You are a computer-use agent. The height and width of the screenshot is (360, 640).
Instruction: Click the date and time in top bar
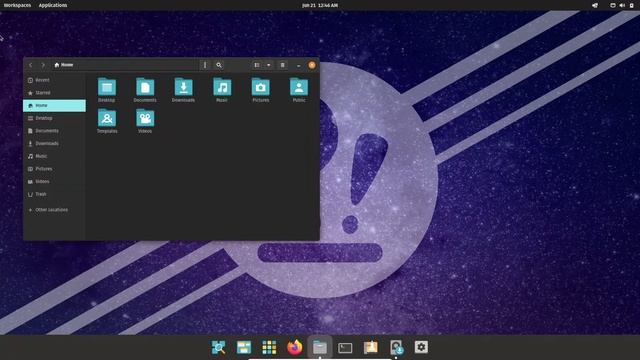[320, 5]
